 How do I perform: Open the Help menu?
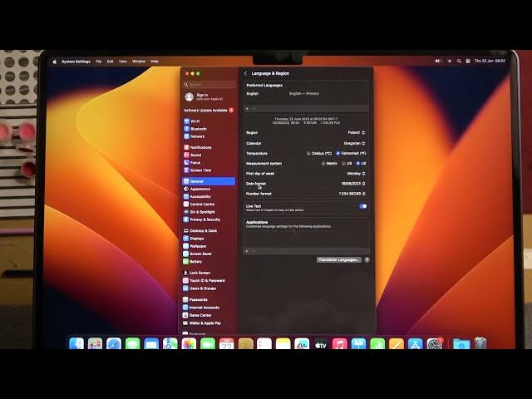click(x=155, y=62)
